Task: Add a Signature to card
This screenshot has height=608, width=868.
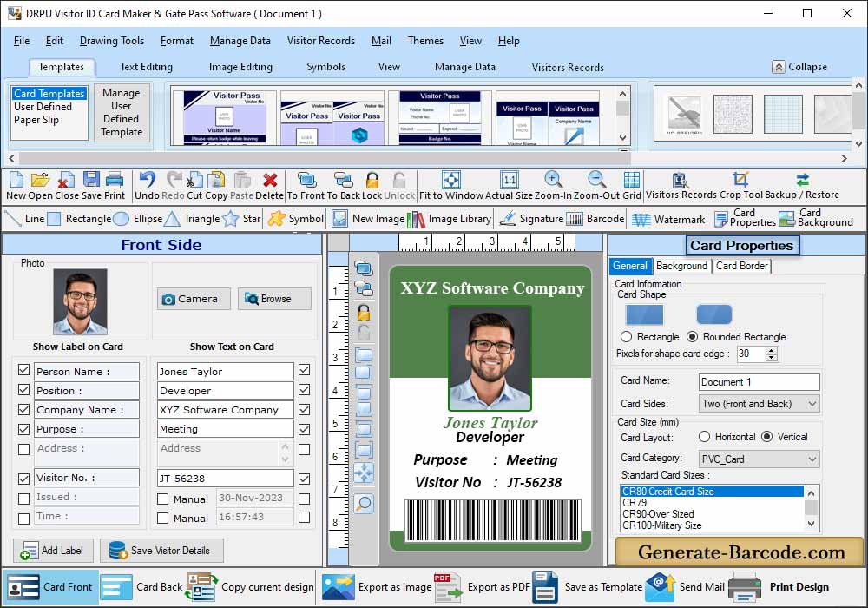Action: tap(531, 219)
